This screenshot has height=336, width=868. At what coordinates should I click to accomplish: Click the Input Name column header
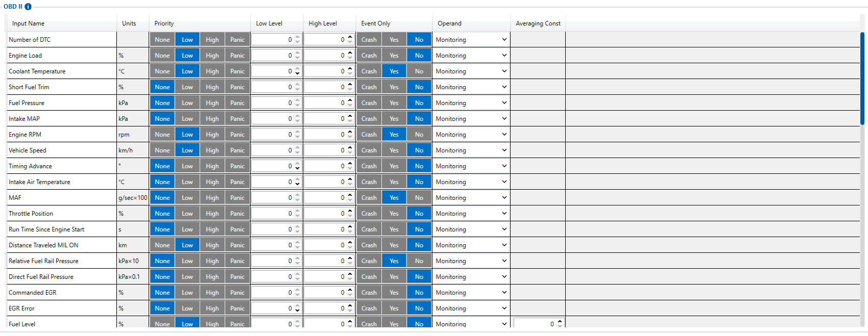(x=28, y=23)
